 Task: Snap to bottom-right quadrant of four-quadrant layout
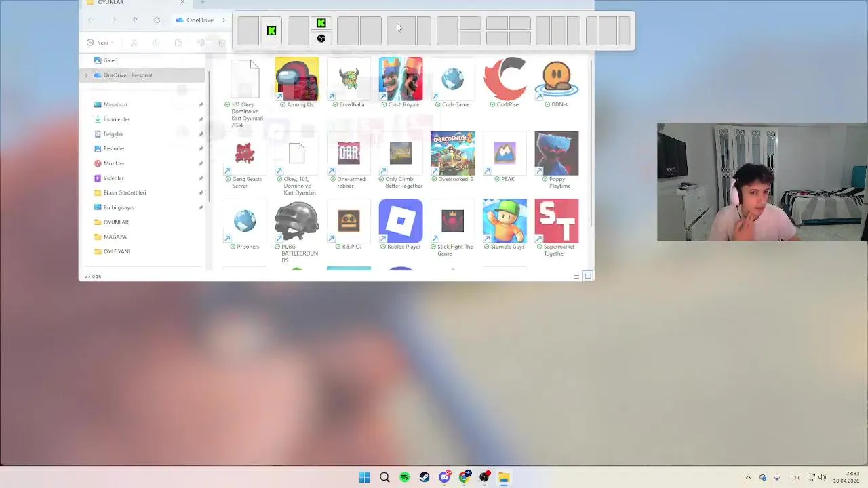click(x=520, y=38)
